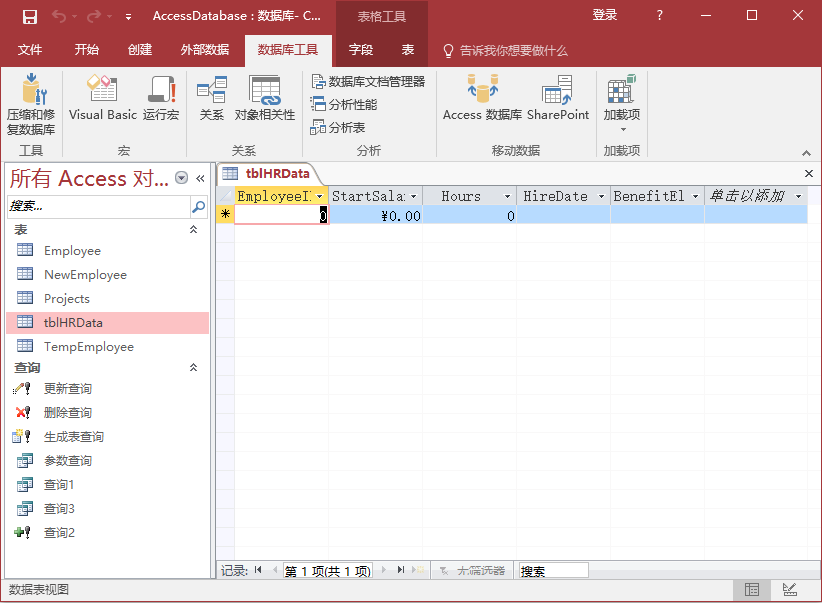Collapse the 表 group in navigation pane
The image size is (822, 603).
click(194, 230)
